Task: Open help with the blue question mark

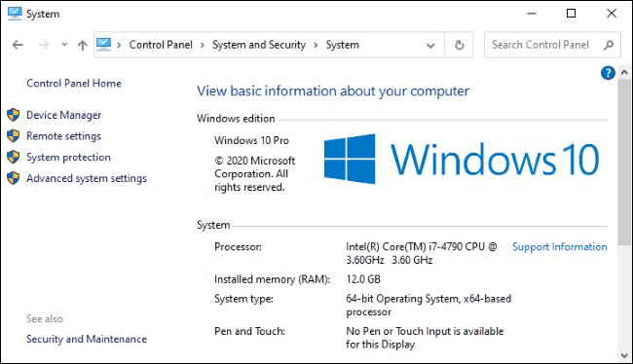Action: point(608,73)
